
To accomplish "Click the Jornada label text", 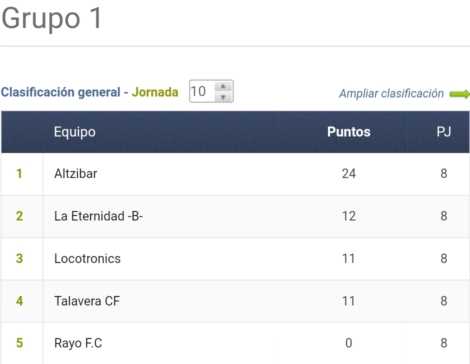I will 155,92.
